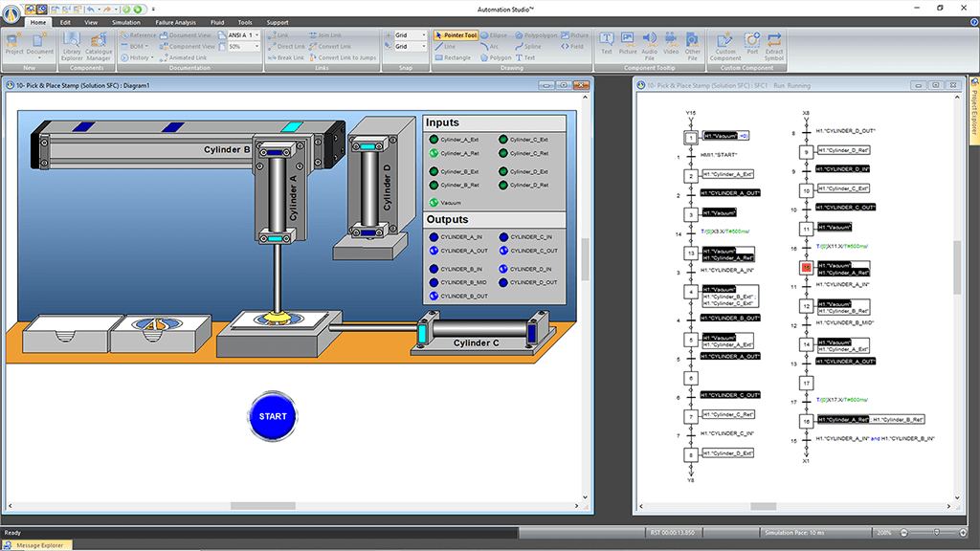Click the Custom Component icon
980x551 pixels.
(725, 44)
